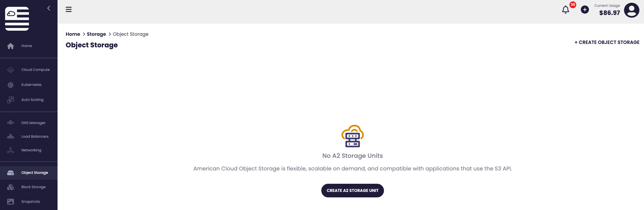Select Object Storage in sidebar
The height and width of the screenshot is (210, 644).
[x=34, y=172]
